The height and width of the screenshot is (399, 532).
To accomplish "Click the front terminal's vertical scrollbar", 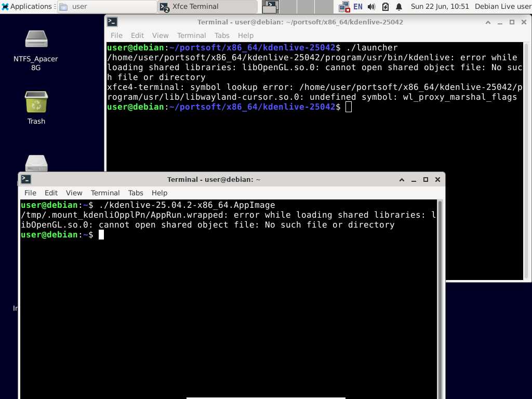I will 440,299.
